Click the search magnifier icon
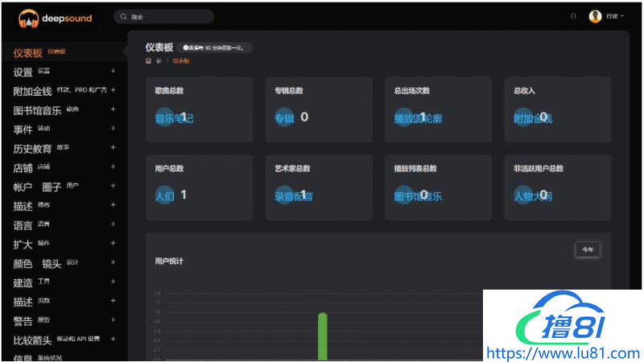Image resolution: width=644 pixels, height=362 pixels. (x=123, y=17)
